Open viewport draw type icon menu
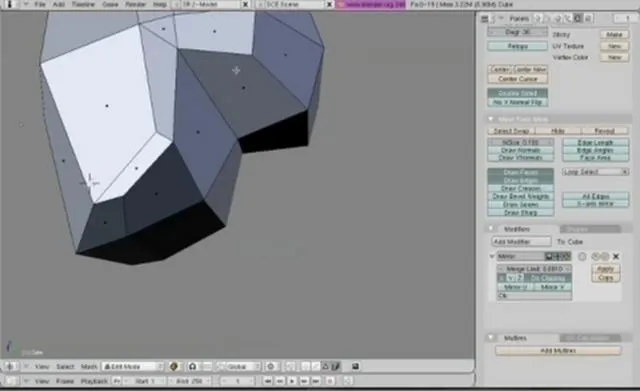This screenshot has height=391, width=640. (x=173, y=367)
